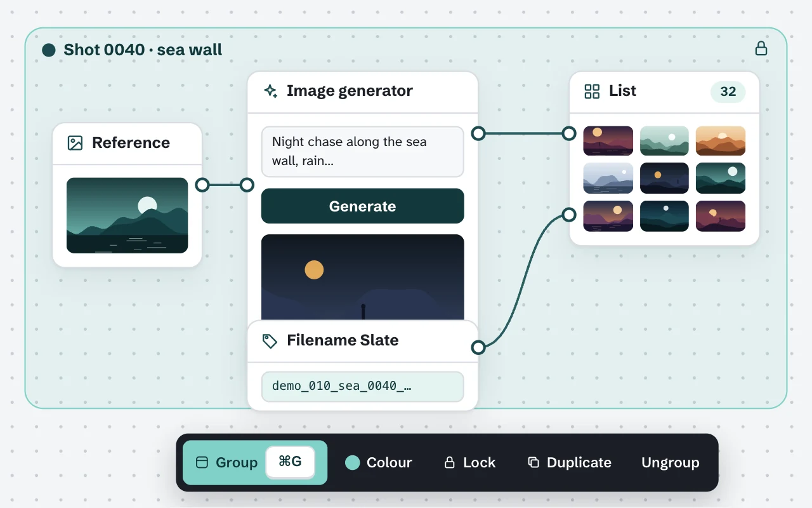Click the 32 count badge on List
The image size is (812, 508).
pyautogui.click(x=728, y=91)
